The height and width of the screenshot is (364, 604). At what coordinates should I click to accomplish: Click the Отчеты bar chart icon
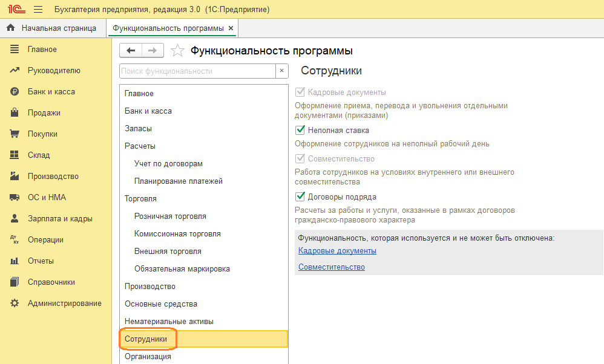(x=15, y=261)
